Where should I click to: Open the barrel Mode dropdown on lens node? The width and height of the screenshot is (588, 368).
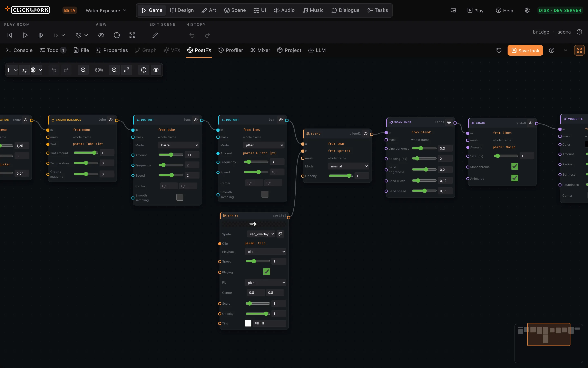(179, 145)
